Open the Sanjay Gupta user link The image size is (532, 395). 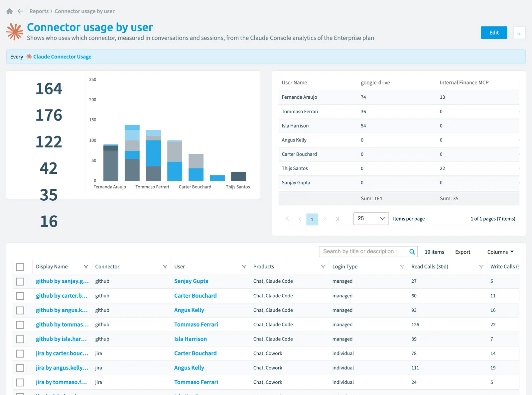click(191, 281)
